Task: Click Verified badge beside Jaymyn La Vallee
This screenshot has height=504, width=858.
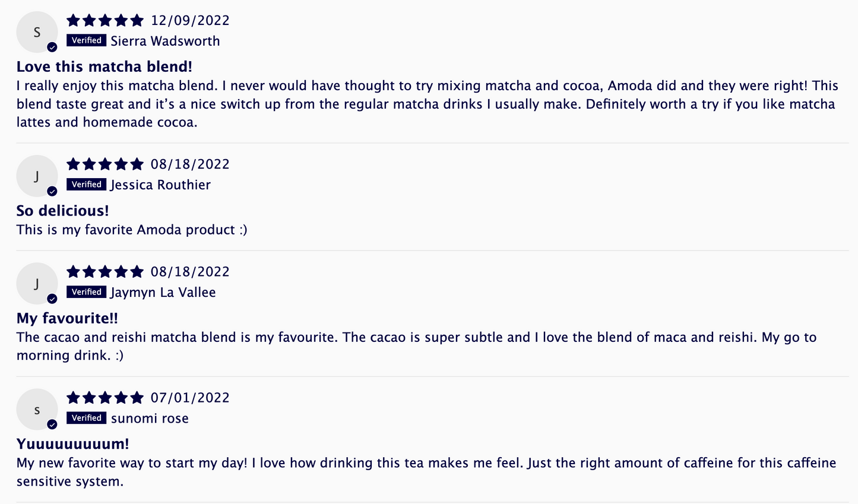Action: 87,292
